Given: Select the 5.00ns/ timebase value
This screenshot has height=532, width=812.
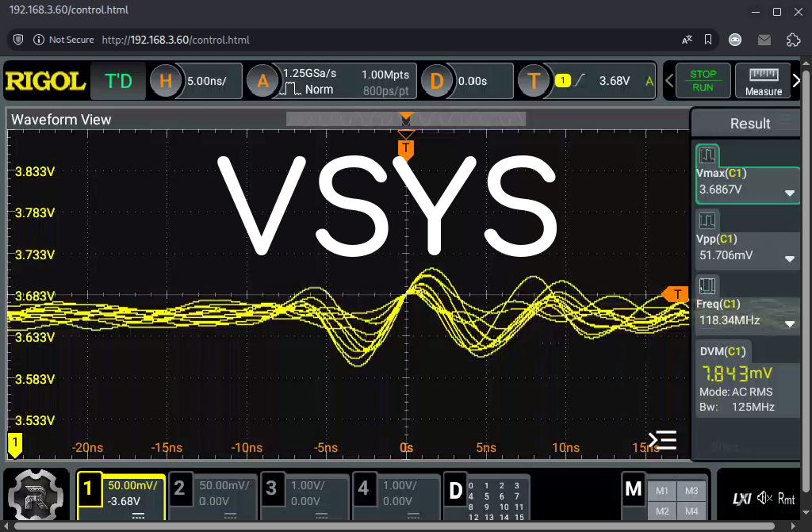Looking at the screenshot, I should tap(207, 82).
